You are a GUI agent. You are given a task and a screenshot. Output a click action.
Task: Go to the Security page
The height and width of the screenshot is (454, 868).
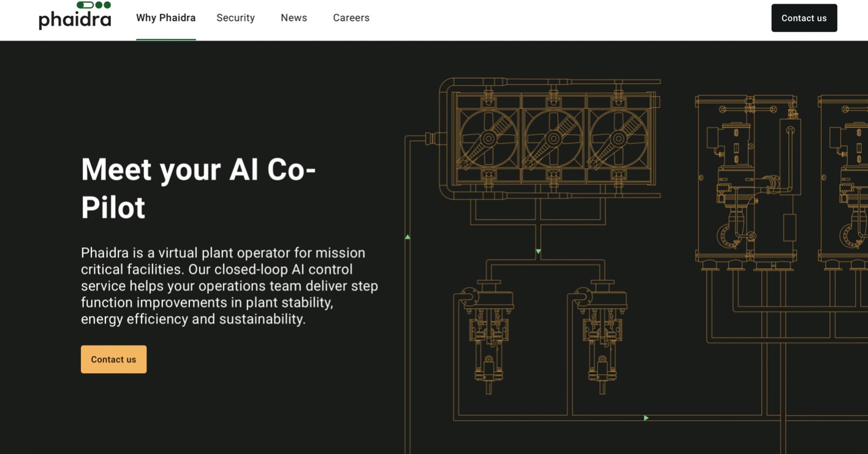click(x=235, y=18)
